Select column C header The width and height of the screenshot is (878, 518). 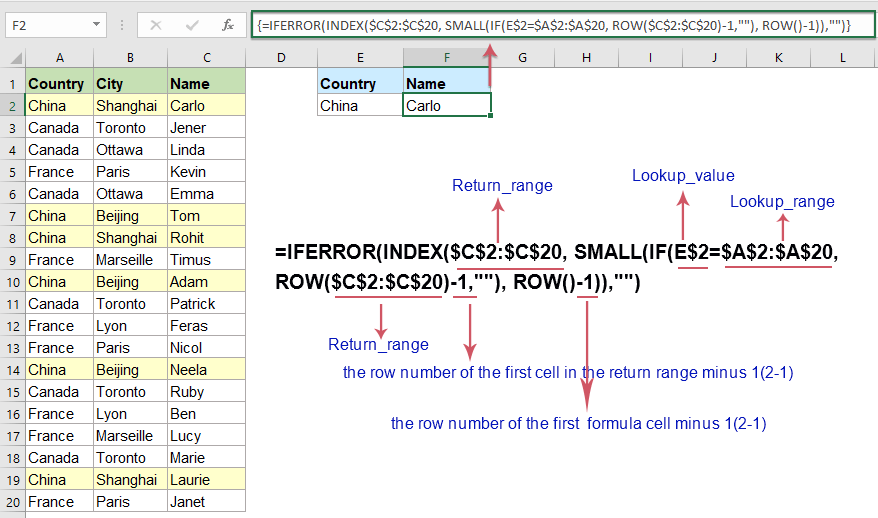207,58
